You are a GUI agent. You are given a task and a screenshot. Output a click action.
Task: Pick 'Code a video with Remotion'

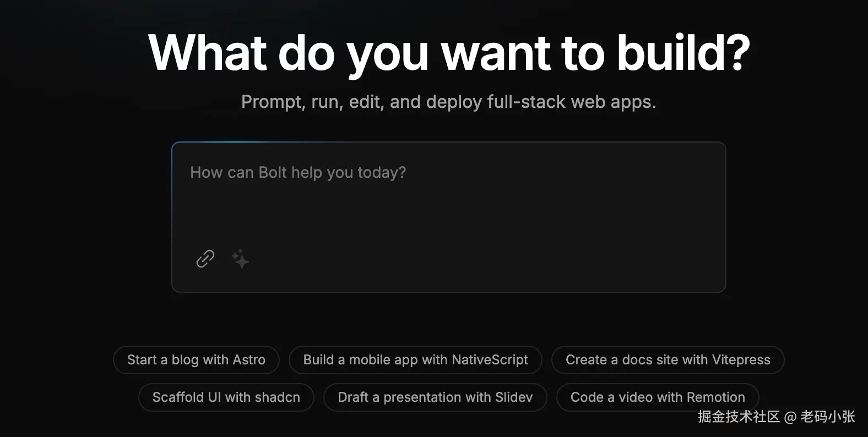pyautogui.click(x=658, y=397)
